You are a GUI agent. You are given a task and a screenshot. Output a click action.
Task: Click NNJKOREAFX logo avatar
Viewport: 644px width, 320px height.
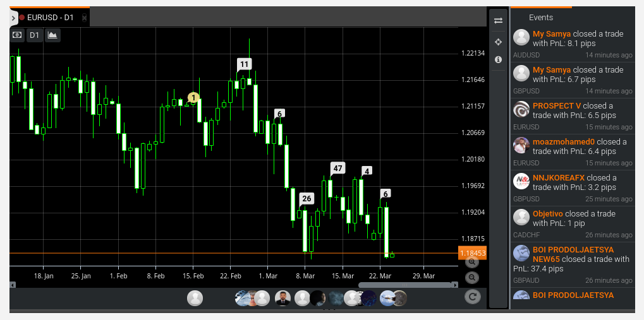(x=521, y=181)
